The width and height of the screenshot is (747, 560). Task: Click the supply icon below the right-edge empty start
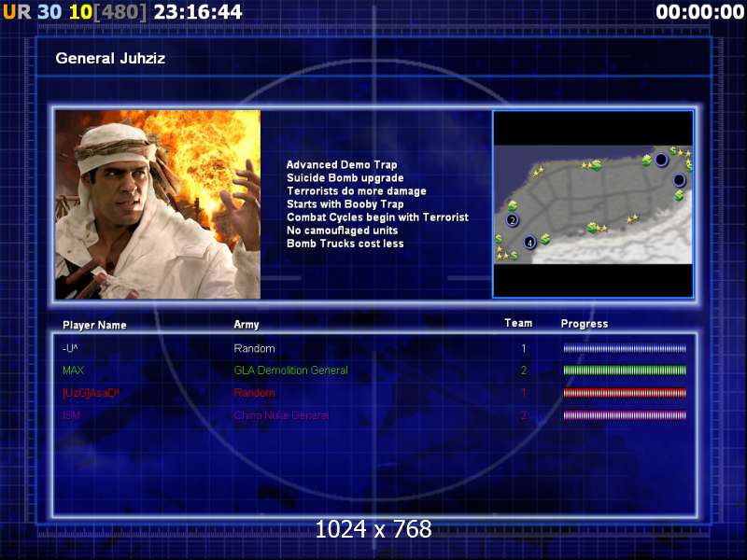point(679,195)
